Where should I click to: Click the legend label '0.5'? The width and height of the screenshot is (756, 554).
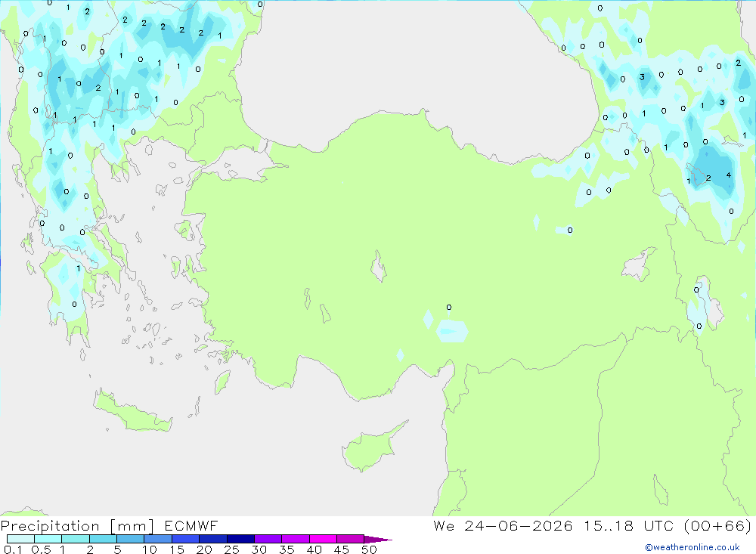[x=41, y=549]
